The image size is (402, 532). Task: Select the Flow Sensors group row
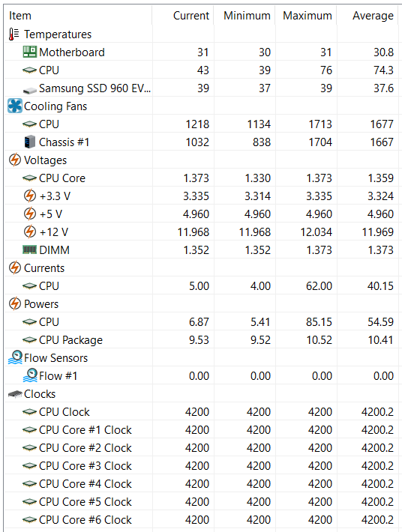tap(201, 358)
